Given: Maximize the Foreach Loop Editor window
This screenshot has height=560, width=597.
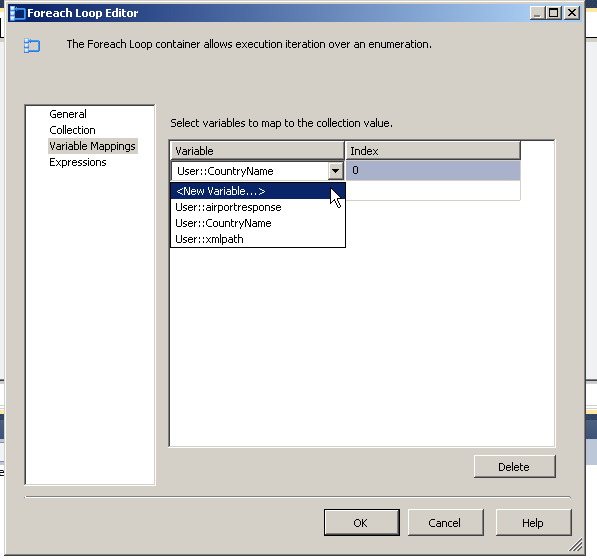Looking at the screenshot, I should [x=553, y=13].
